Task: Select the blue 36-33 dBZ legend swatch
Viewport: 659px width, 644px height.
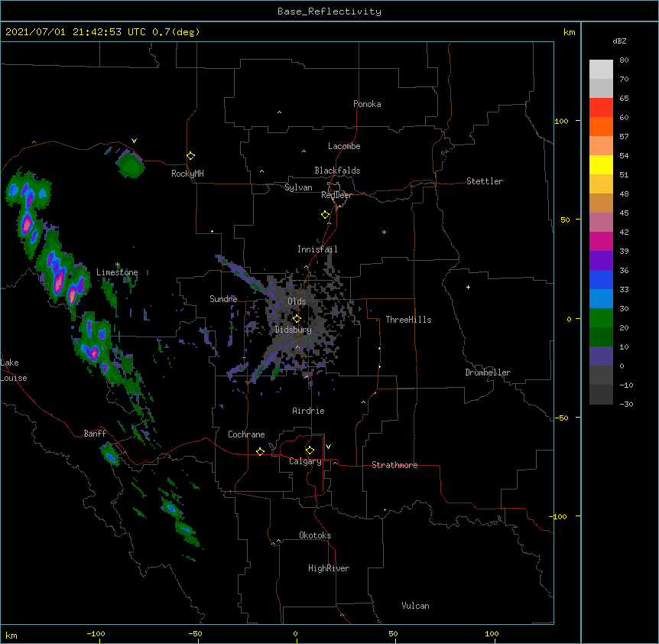Action: (601, 280)
